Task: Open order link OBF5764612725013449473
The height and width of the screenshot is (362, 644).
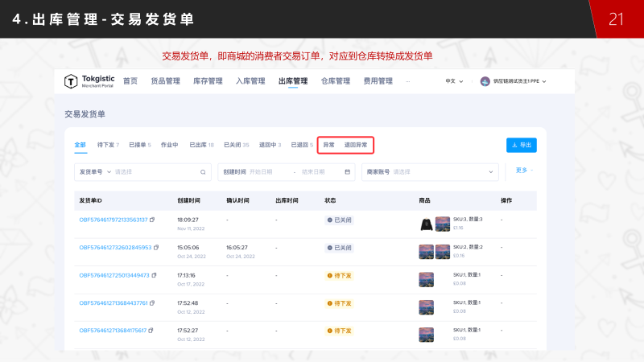Action: 114,275
